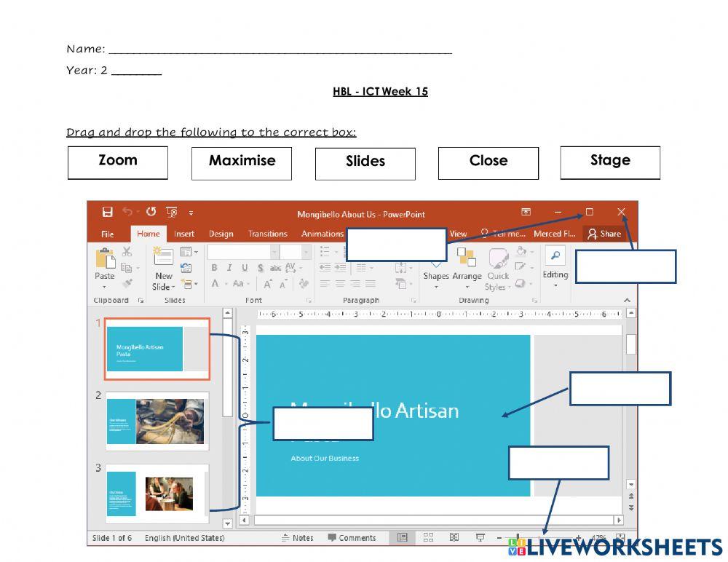Open the slide Layout dropdown
728x562 pixels.
click(x=189, y=252)
